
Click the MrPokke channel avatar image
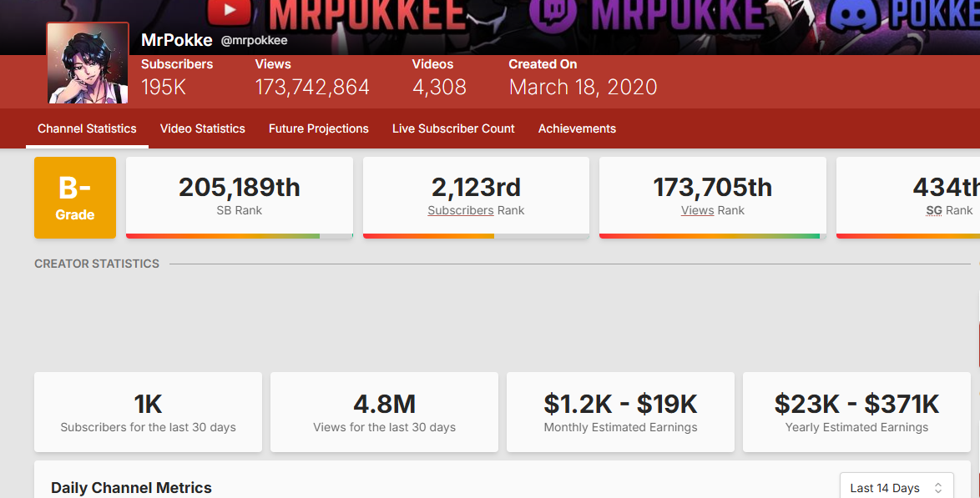(88, 63)
